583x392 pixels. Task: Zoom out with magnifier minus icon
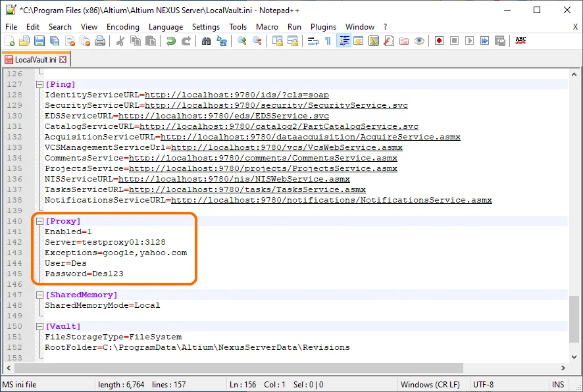pyautogui.click(x=257, y=41)
